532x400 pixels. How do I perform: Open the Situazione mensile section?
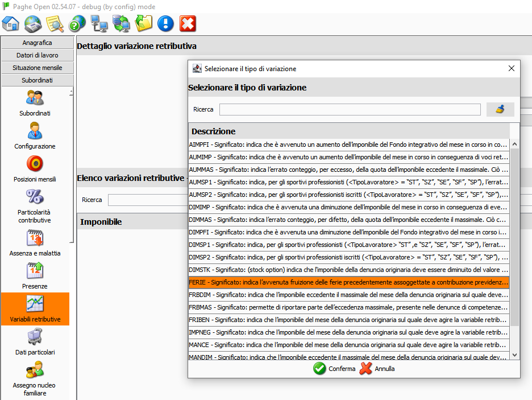click(x=38, y=68)
